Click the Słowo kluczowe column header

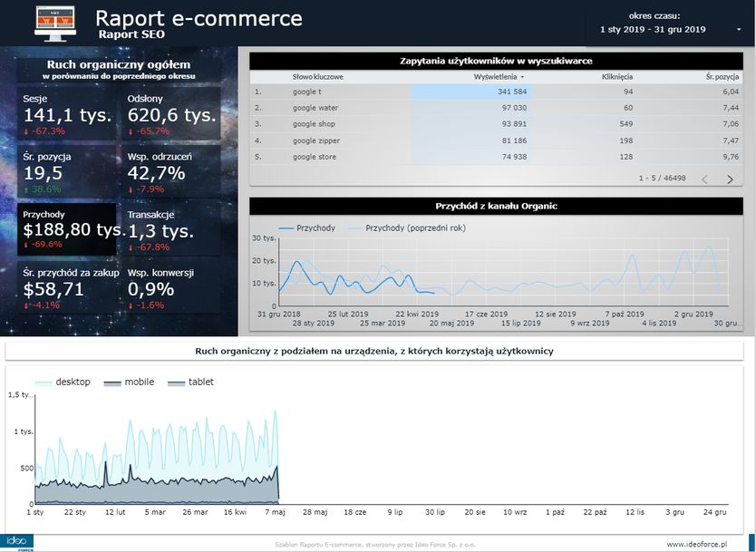point(317,77)
